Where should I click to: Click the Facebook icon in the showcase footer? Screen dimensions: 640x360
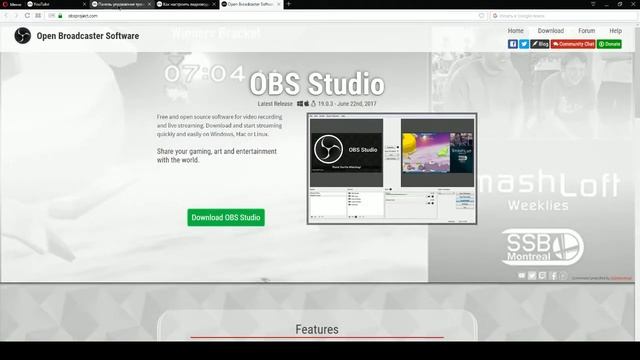[553, 276]
